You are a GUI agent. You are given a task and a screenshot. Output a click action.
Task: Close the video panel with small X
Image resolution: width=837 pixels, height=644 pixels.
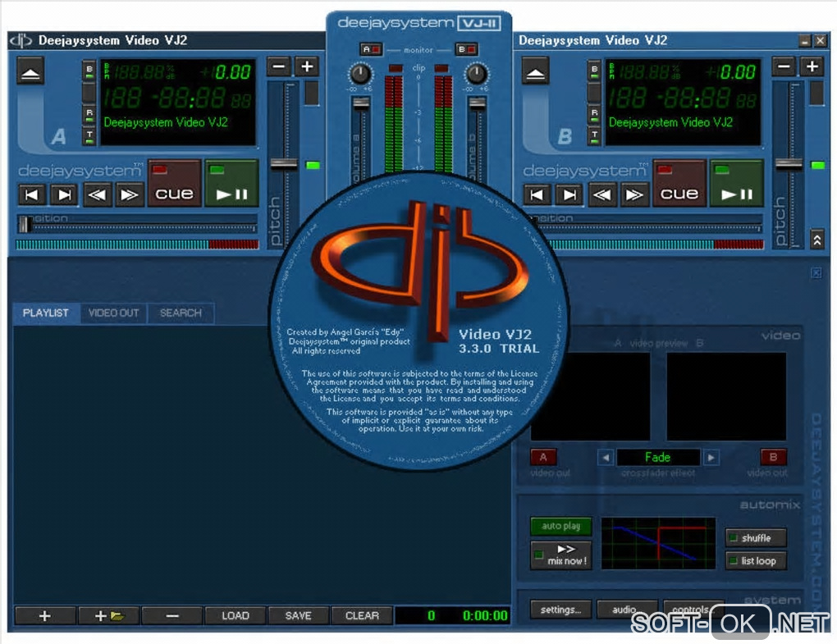816,273
